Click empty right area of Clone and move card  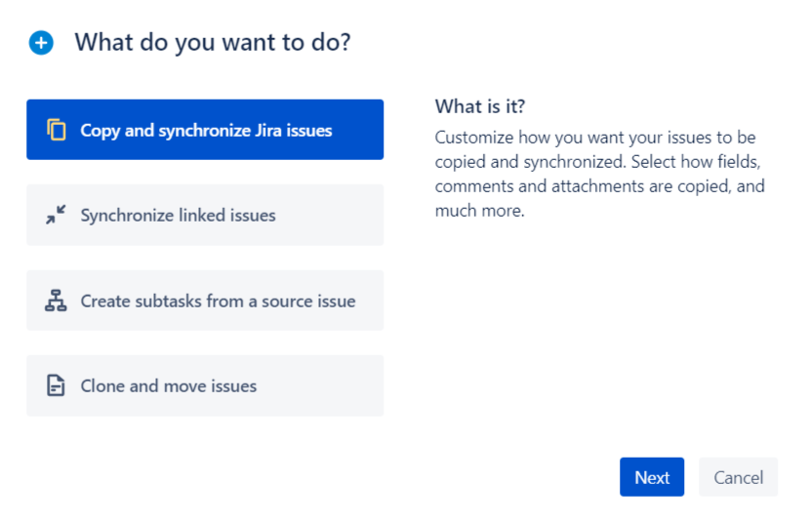(322, 386)
